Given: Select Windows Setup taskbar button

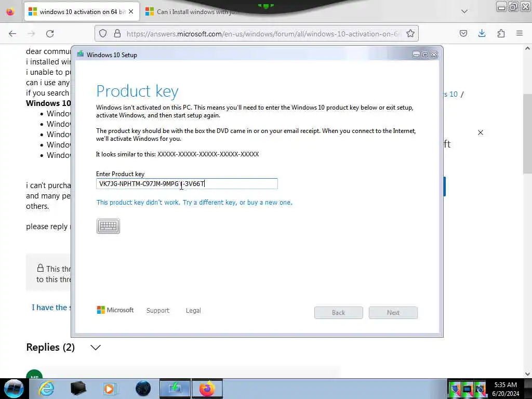Looking at the screenshot, I should (175, 389).
